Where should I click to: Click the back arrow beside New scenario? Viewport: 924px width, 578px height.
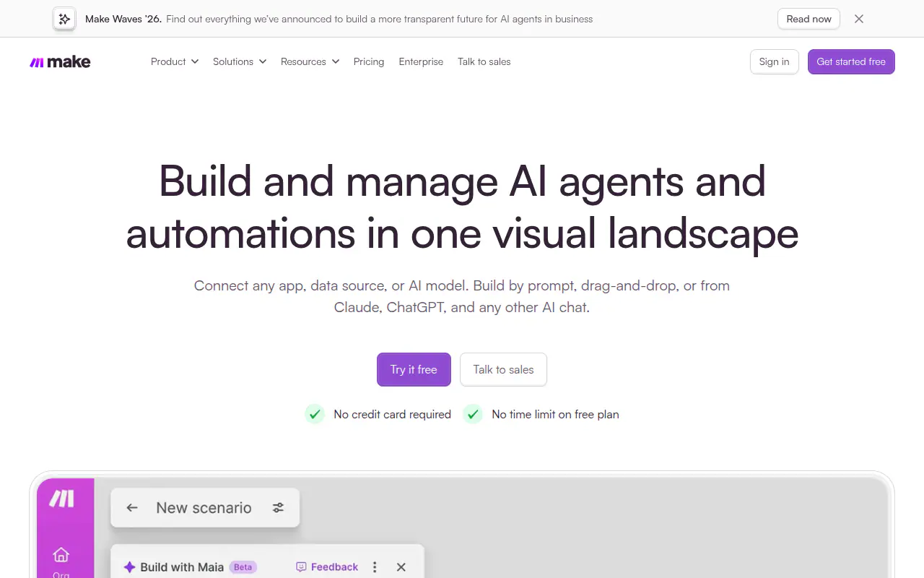tap(132, 508)
